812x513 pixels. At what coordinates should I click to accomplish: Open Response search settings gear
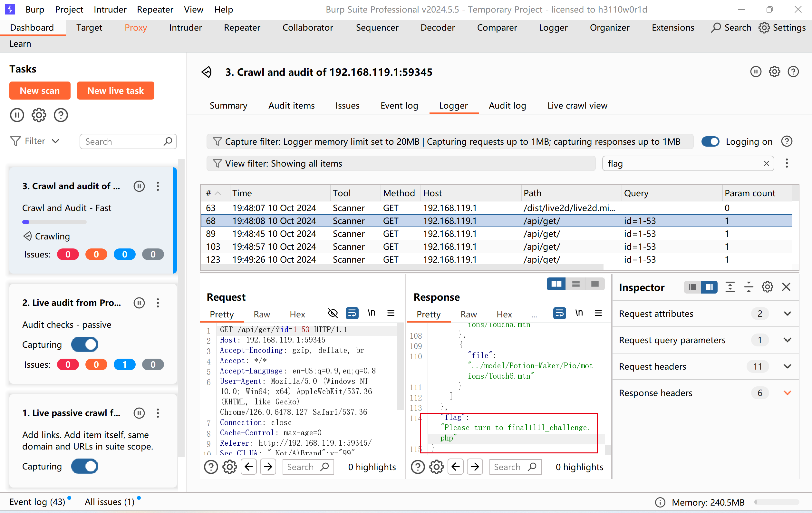436,467
